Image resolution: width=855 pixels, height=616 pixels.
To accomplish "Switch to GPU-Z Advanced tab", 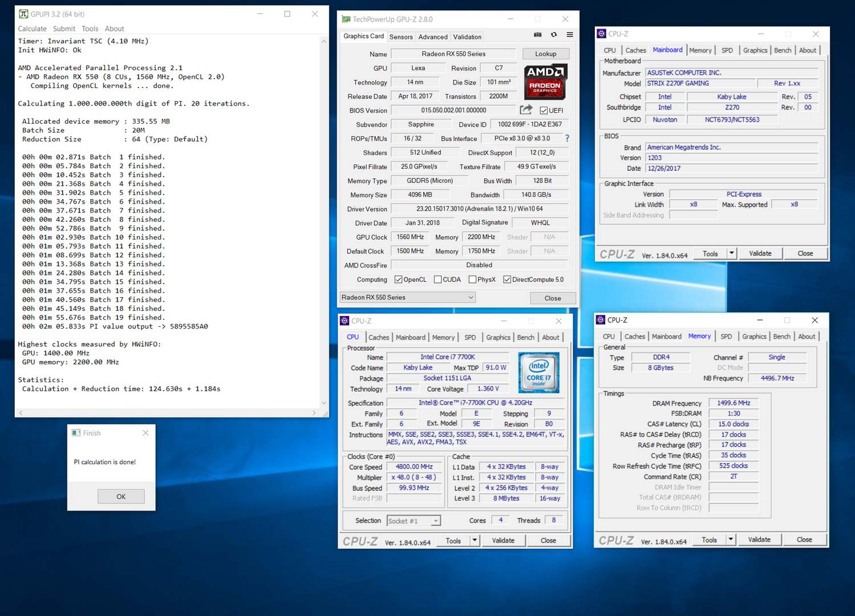I will coord(433,37).
